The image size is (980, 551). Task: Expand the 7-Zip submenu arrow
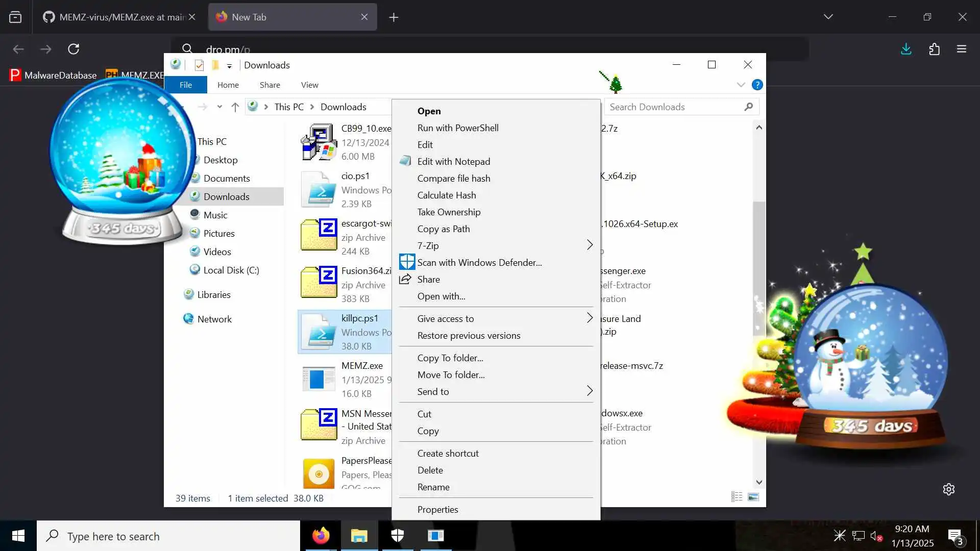(590, 245)
